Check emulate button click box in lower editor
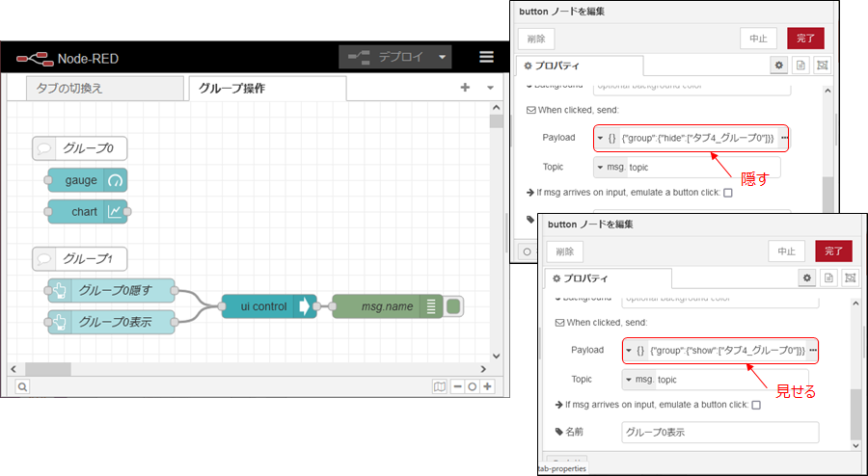Viewport: 868px width, 476px height. (755, 405)
